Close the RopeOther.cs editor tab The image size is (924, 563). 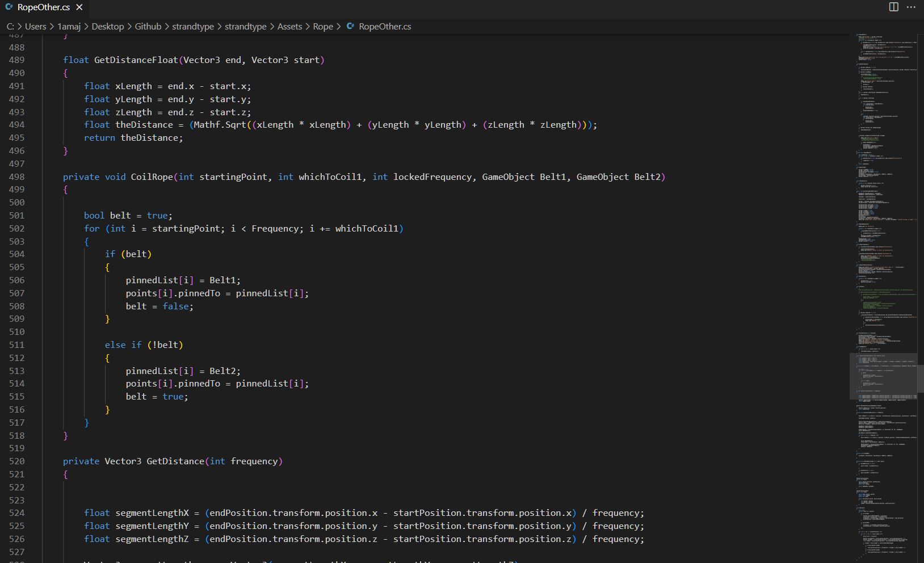(79, 7)
